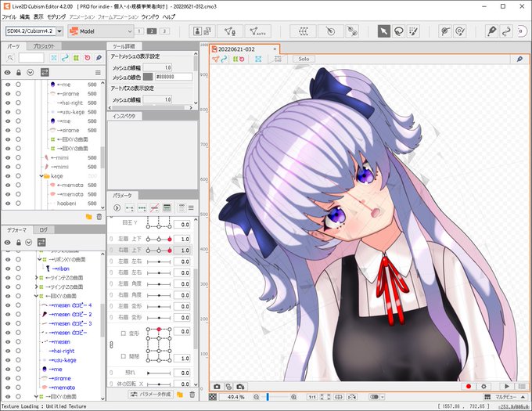532x411 pixels.
Task: Toggle visibility eye of hoobeni part
Action: pos(8,204)
